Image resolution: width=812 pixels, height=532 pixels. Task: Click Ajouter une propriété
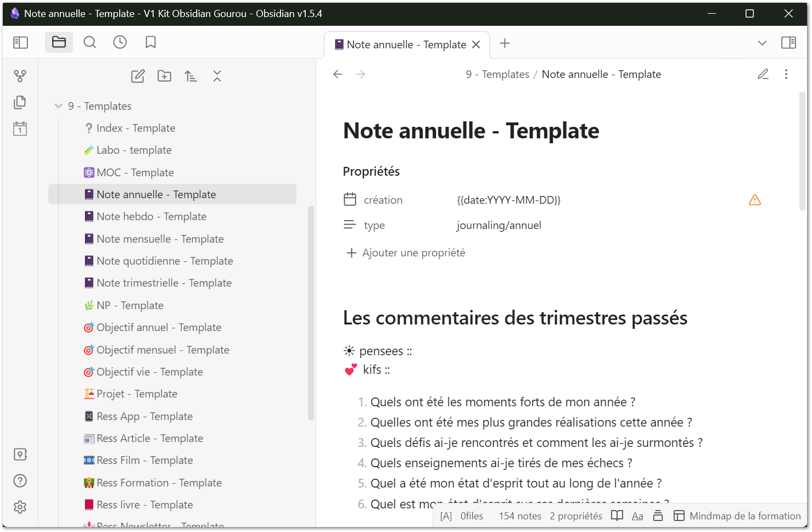[406, 253]
